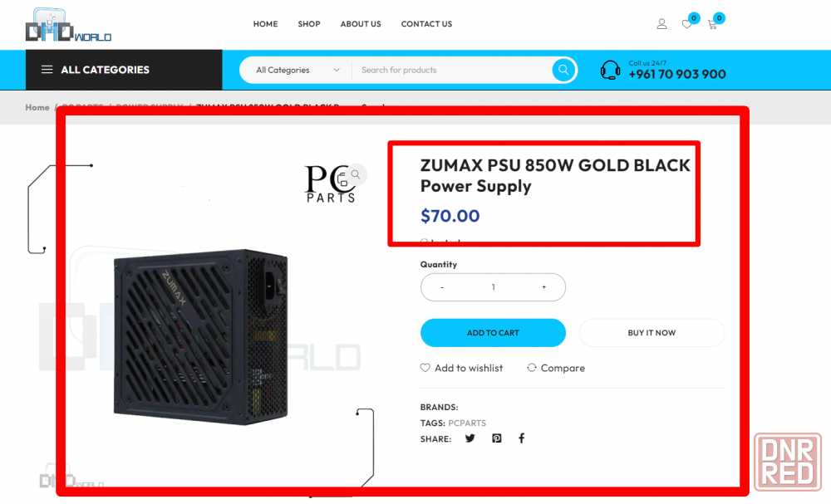Open the shopping cart icon

(712, 24)
